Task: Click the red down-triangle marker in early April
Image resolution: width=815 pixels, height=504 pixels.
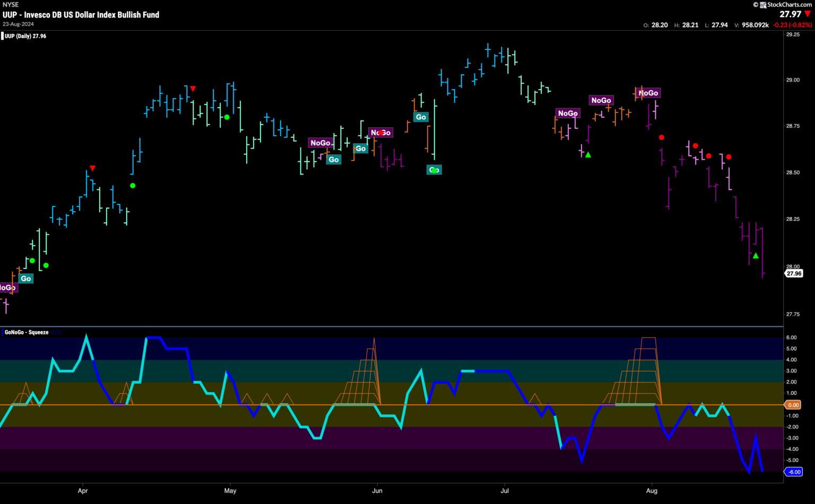Action: (x=92, y=168)
